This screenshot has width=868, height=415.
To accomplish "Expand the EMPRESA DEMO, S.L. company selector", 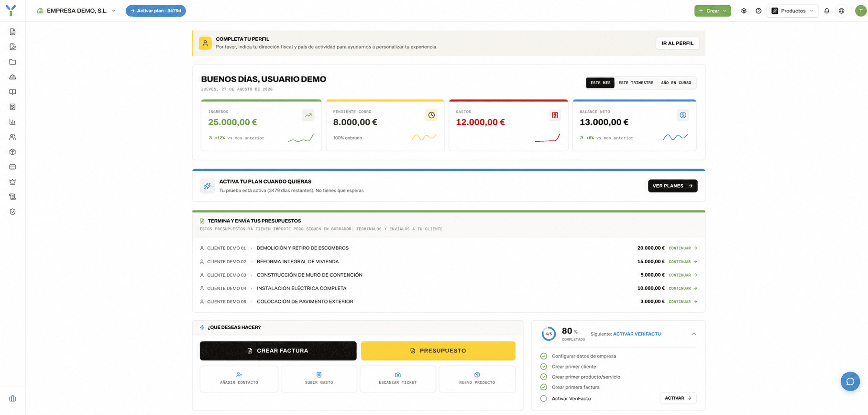I will (x=77, y=11).
